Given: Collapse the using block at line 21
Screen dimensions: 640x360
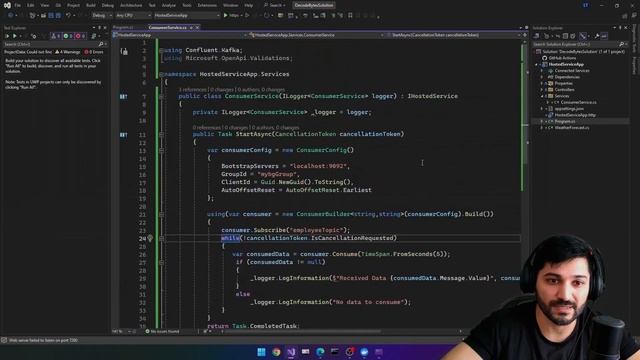Looking at the screenshot, I should [x=161, y=214].
